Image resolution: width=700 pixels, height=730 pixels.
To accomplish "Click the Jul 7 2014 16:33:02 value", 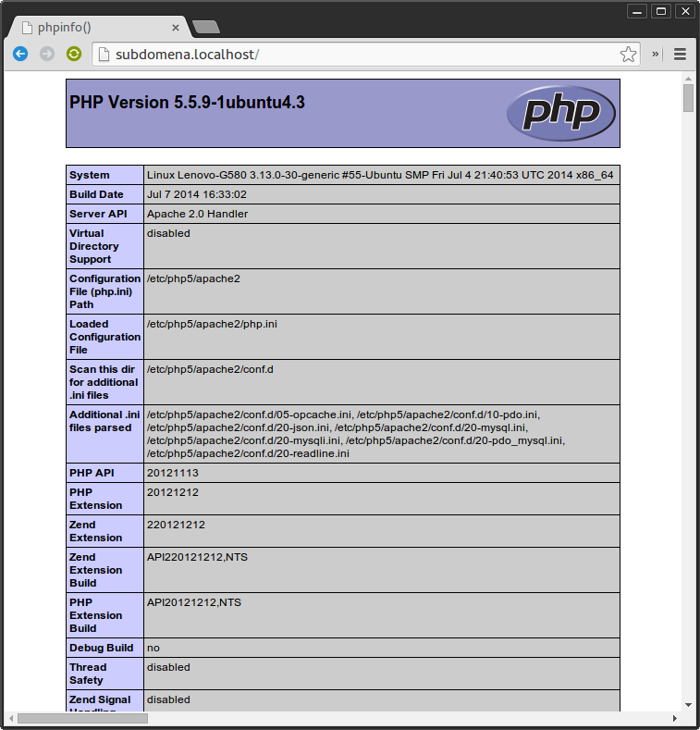I will click(197, 194).
